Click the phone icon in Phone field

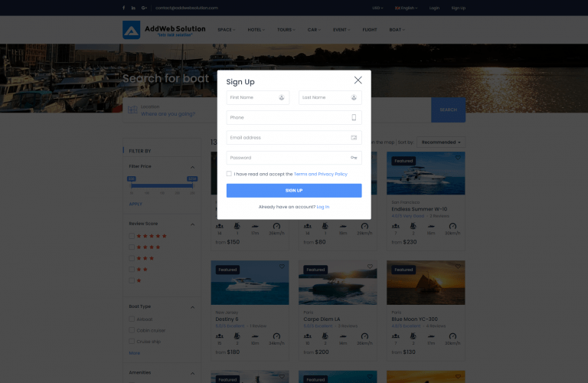coord(354,117)
